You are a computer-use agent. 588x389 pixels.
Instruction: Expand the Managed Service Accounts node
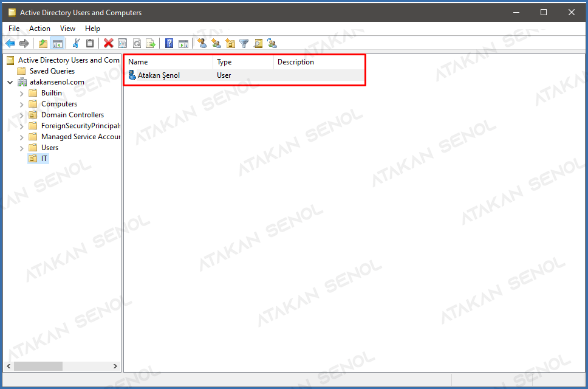[21, 137]
